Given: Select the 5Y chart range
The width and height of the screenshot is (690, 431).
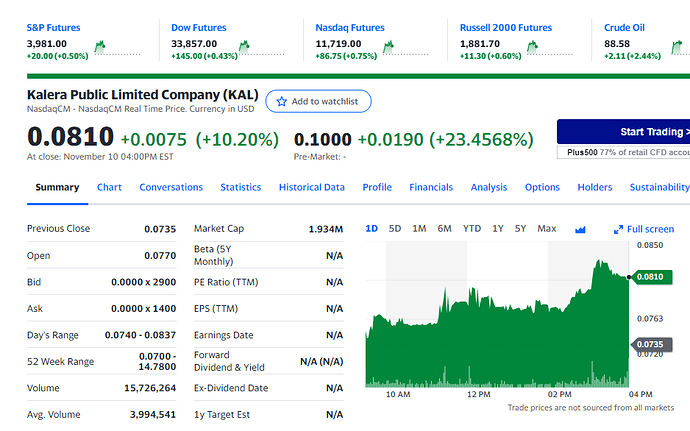Looking at the screenshot, I should tap(521, 229).
